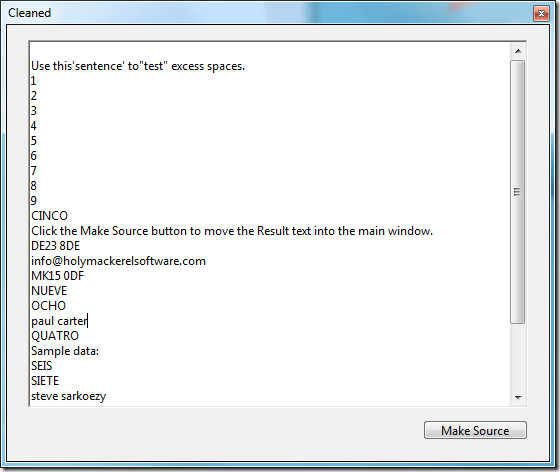
Task: Click on the 'paul carter' line
Action: (59, 321)
